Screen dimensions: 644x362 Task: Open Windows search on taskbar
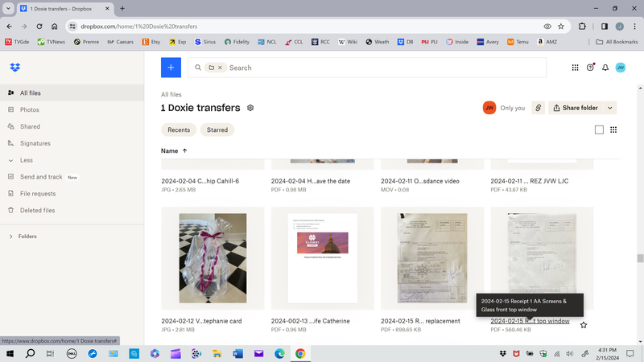click(x=30, y=354)
